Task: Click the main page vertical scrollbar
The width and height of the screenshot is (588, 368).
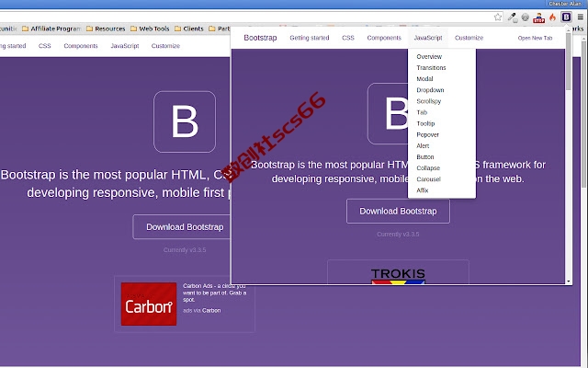Action: (584, 112)
